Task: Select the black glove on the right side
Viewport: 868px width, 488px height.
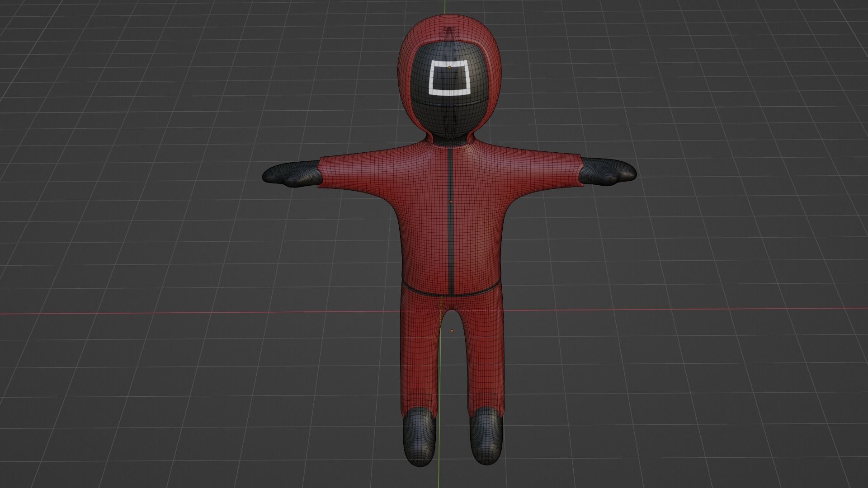Action: 609,173
